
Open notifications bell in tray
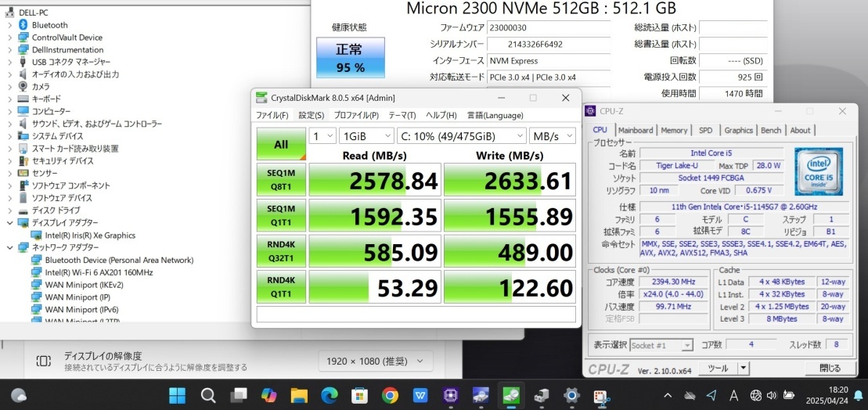coord(858,396)
